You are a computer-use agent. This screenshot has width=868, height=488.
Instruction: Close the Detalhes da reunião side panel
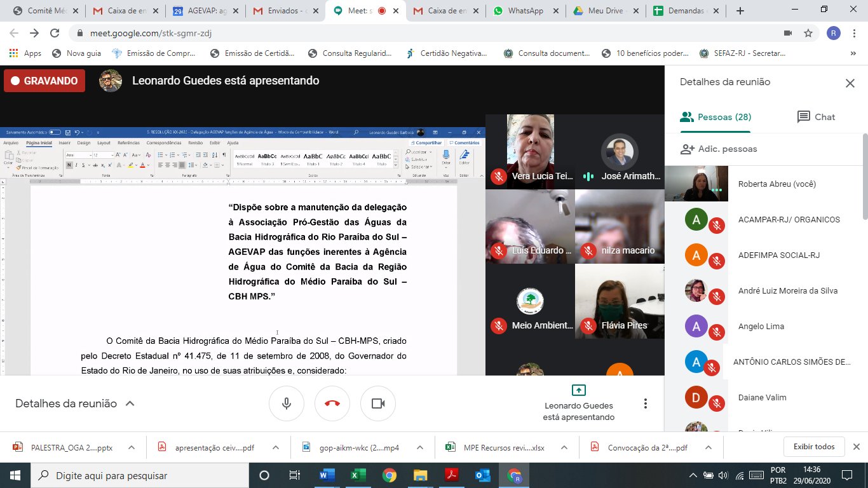850,83
